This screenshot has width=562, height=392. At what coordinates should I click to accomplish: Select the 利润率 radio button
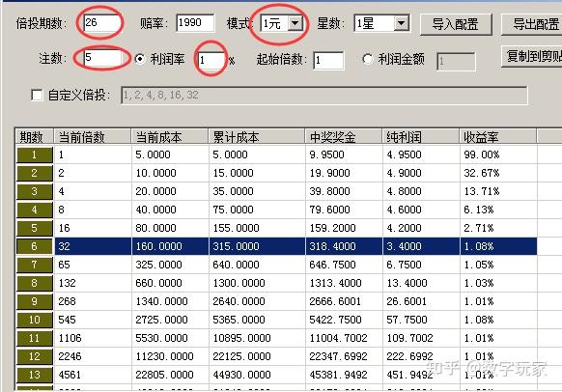tap(140, 59)
